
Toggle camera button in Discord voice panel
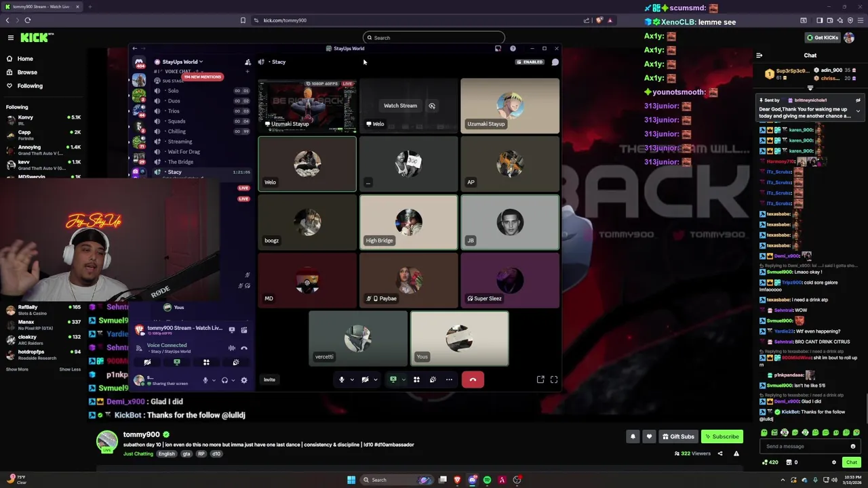point(147,362)
